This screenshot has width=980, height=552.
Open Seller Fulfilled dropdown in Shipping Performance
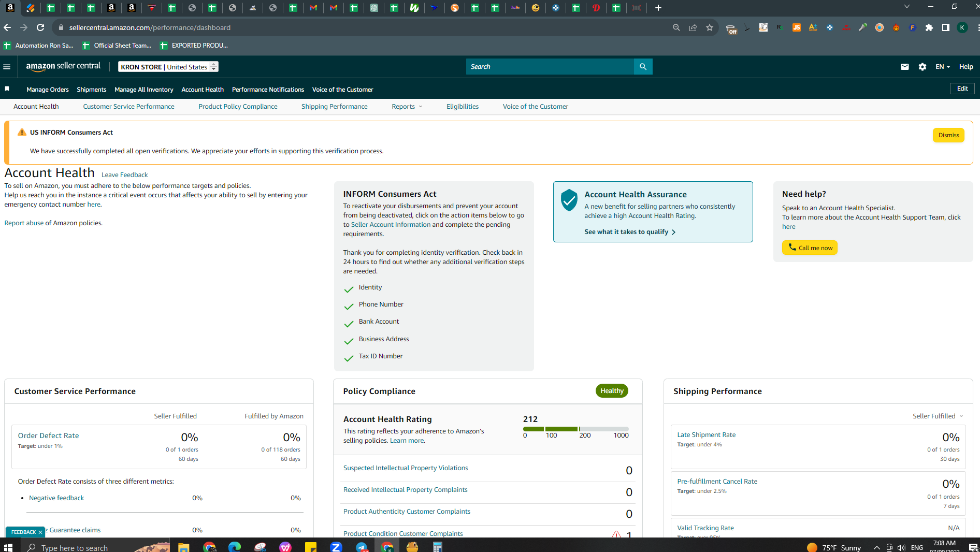[938, 416]
